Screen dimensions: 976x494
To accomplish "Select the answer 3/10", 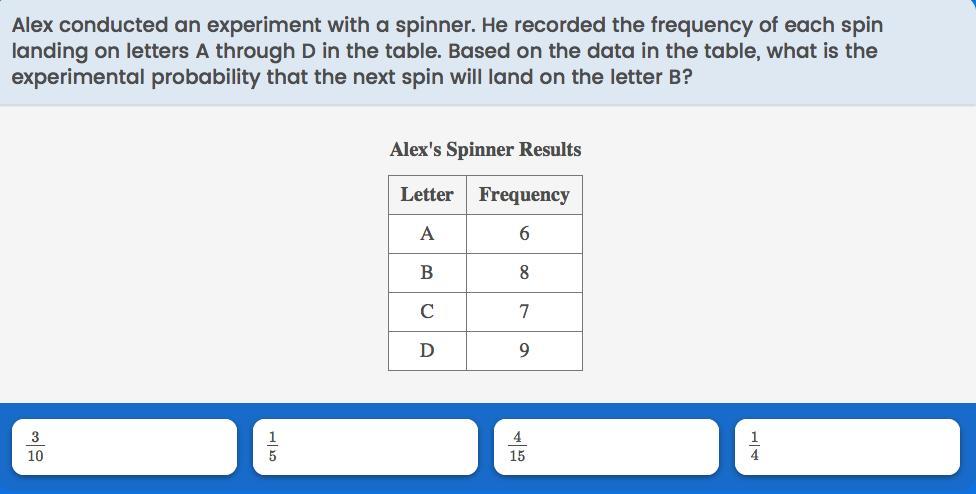I will coord(124,447).
